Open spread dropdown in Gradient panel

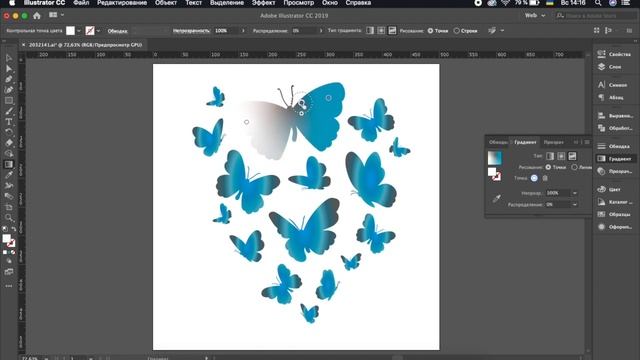pyautogui.click(x=575, y=204)
